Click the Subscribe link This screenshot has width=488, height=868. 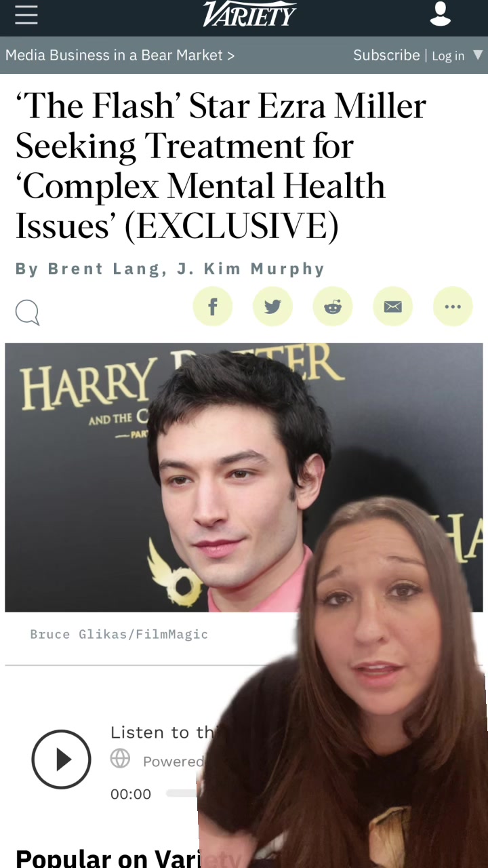[x=386, y=55]
